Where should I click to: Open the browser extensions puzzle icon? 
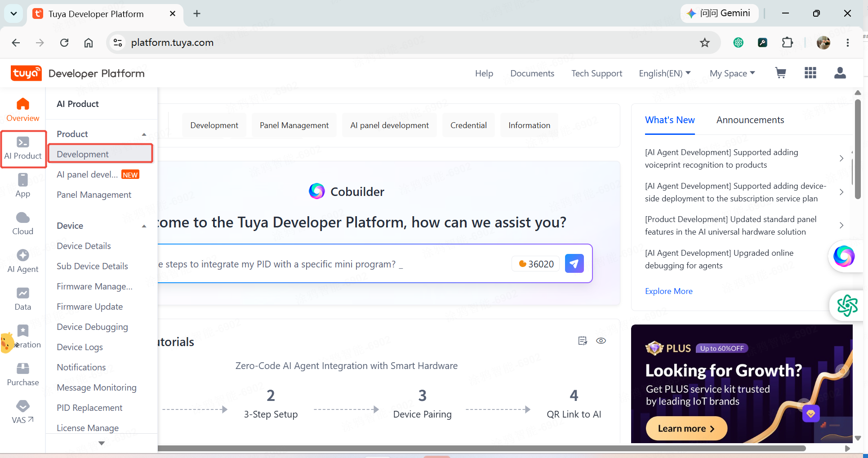787,43
